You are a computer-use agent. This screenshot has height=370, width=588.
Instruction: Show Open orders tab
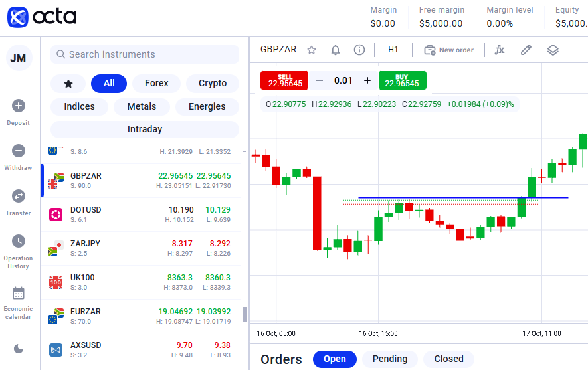pos(335,359)
